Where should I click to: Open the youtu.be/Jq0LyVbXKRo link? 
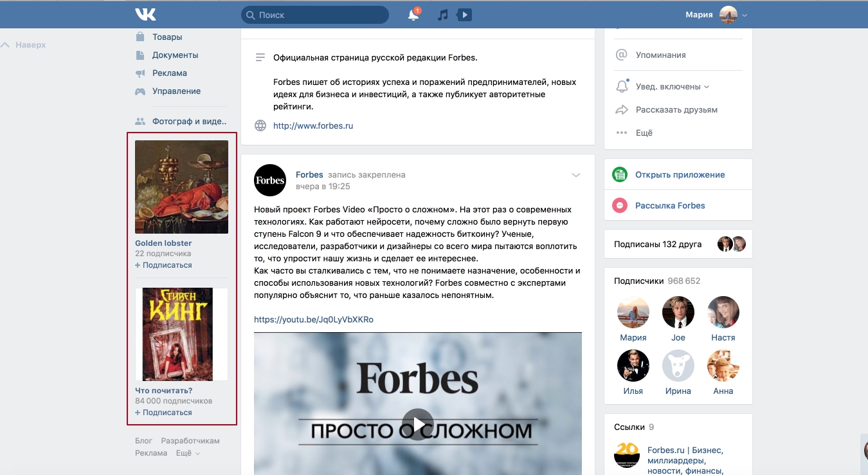314,319
